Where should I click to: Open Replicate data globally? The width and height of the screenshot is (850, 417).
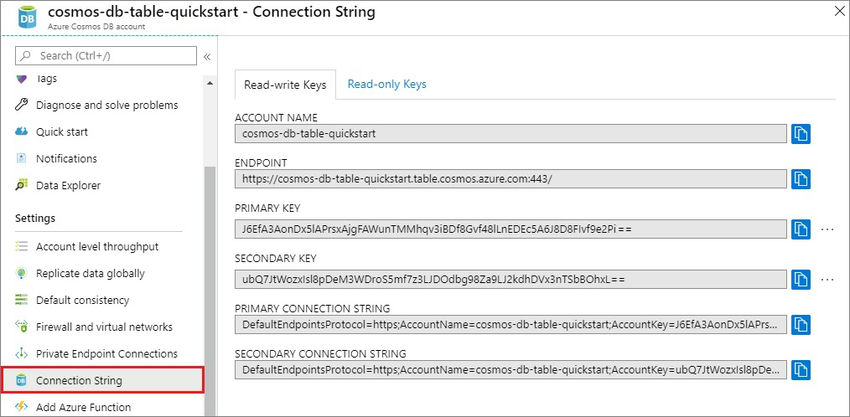pos(91,273)
